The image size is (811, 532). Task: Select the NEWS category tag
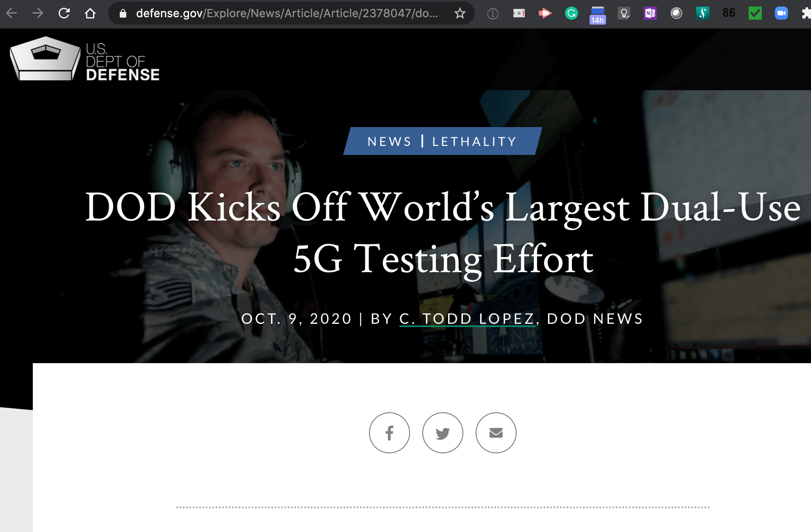pos(389,141)
